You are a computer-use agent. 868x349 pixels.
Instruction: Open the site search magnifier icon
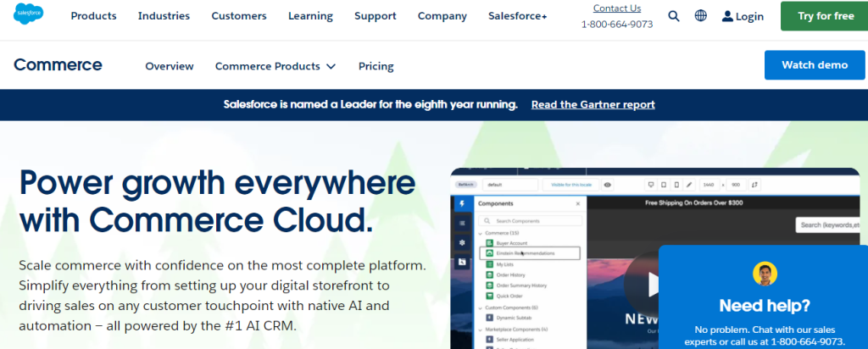[674, 16]
